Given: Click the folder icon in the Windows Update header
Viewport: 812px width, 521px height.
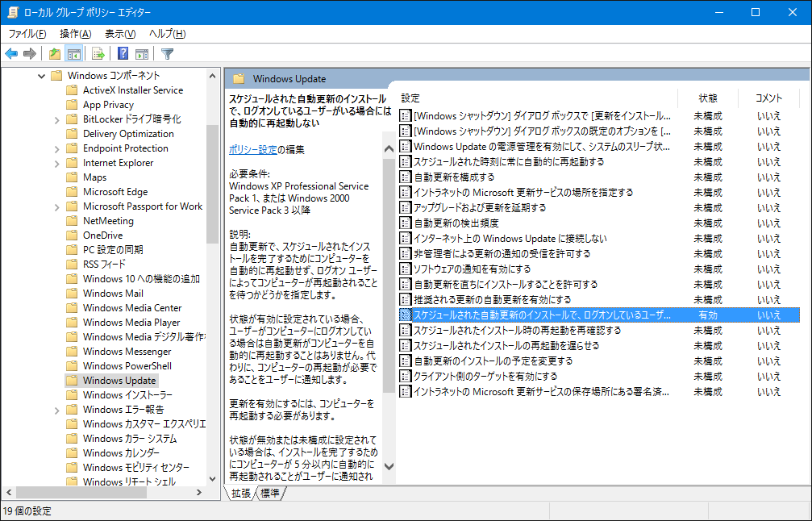Looking at the screenshot, I should [238, 79].
